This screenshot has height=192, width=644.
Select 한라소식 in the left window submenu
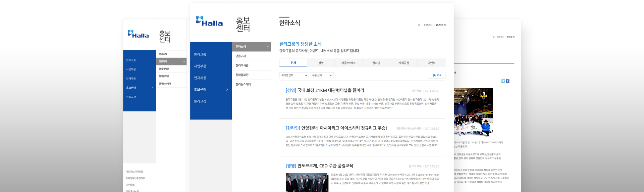pyautogui.click(x=171, y=54)
